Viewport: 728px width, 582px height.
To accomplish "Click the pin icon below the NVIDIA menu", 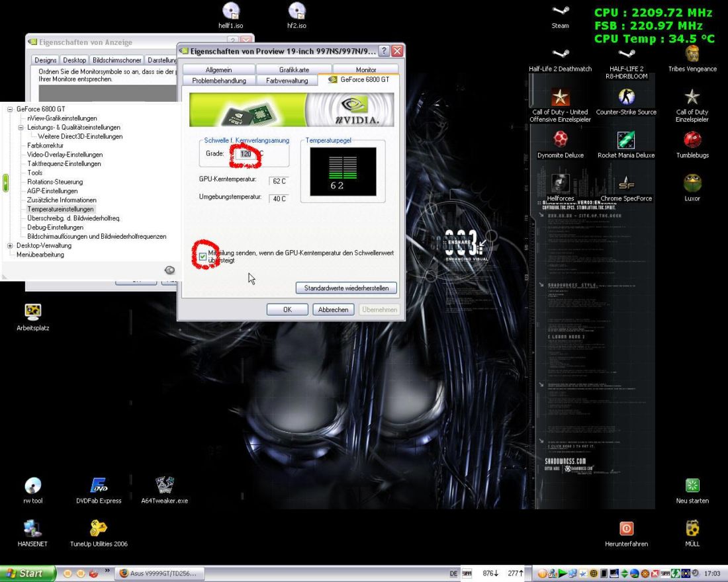I will point(169,270).
